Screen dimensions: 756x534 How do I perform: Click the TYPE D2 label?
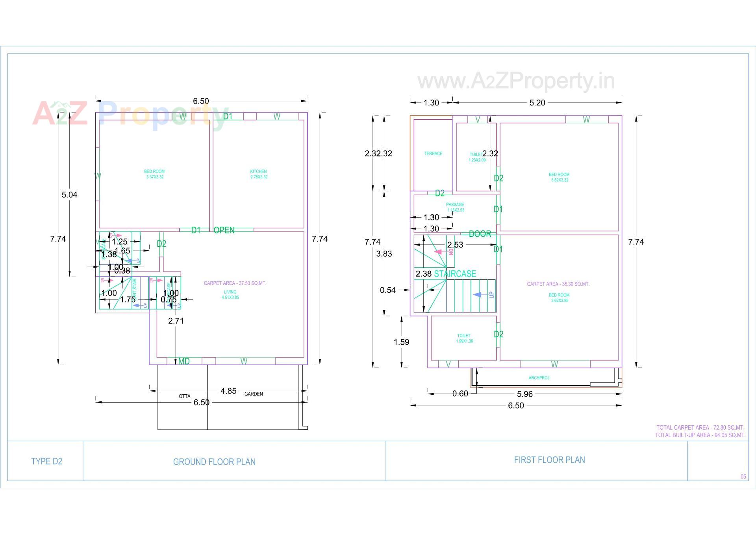point(46,461)
